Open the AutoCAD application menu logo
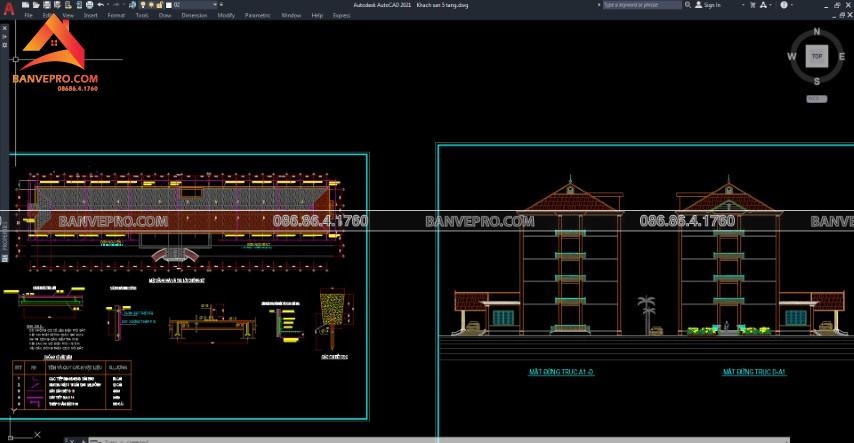Image resolution: width=854 pixels, height=443 pixels. coord(9,9)
